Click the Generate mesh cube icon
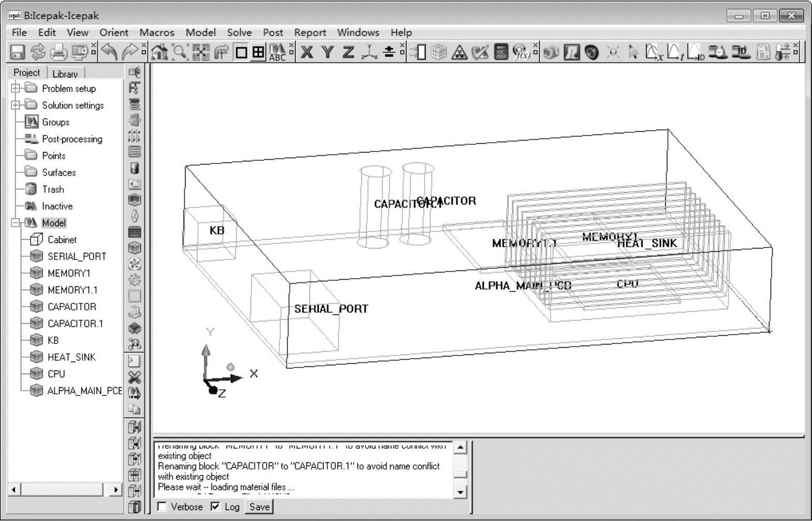The height and width of the screenshot is (521, 812). pyautogui.click(x=439, y=52)
